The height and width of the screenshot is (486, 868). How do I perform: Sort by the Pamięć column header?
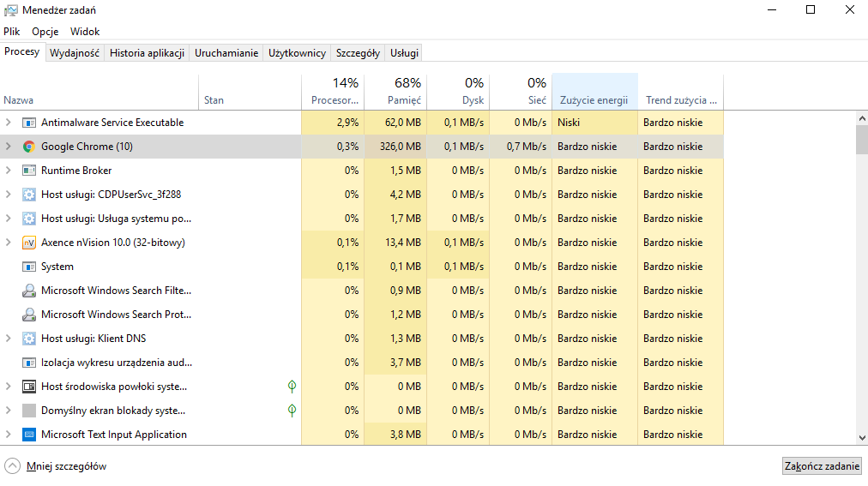(x=395, y=91)
